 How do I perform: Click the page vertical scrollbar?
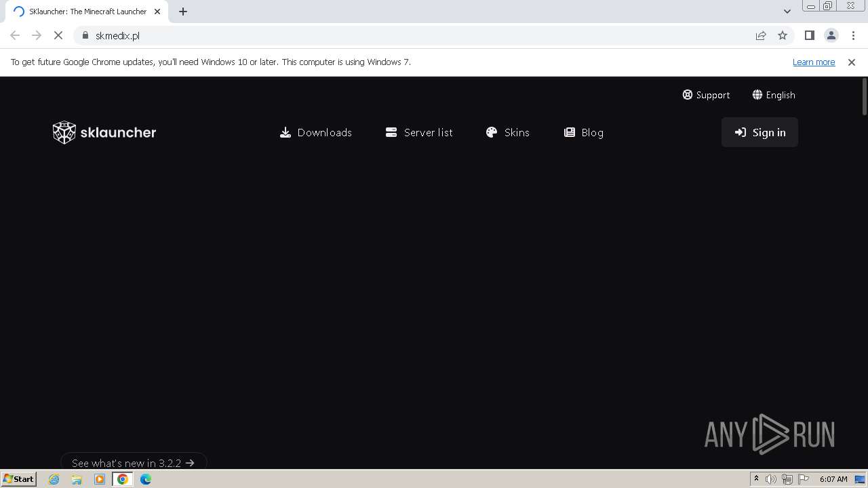tap(864, 96)
